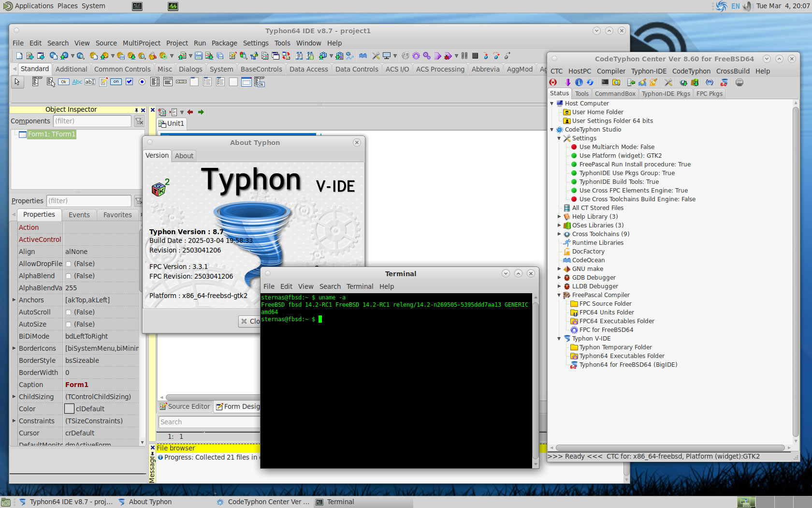Expand the ChildSizing property
This screenshot has height=508, width=812.
(x=14, y=397)
